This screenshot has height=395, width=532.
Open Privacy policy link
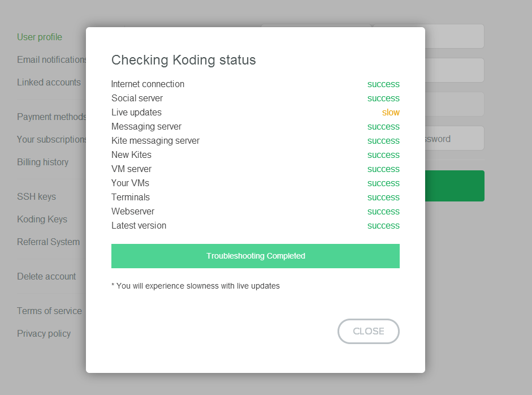click(44, 334)
